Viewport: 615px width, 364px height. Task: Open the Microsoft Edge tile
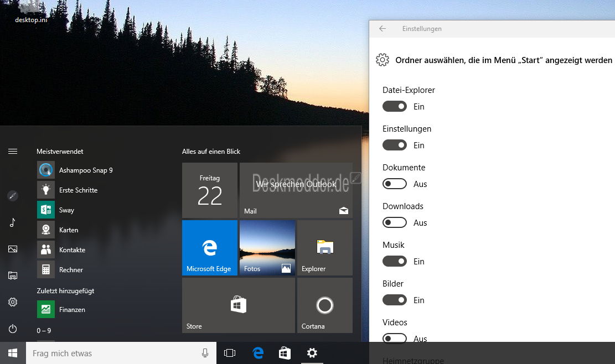pos(210,248)
